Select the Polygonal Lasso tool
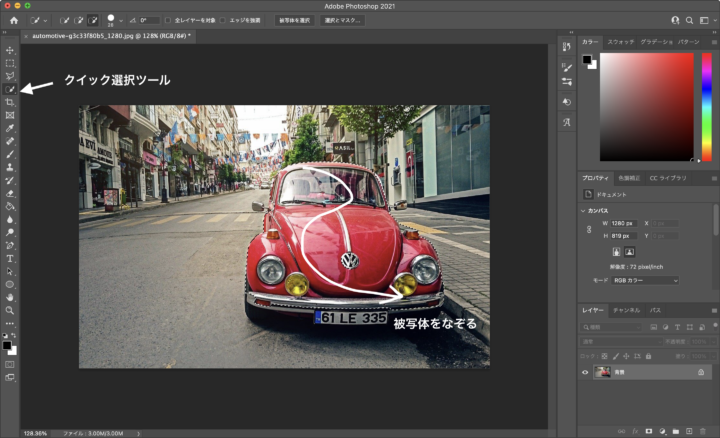 (x=10, y=76)
